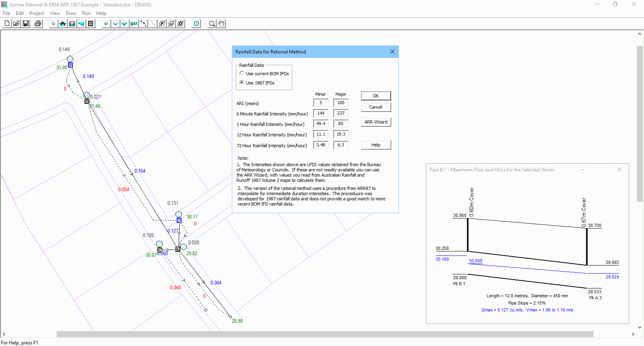Select the pipe tool (diagonal line)
This screenshot has width=644, height=346.
(153, 24)
